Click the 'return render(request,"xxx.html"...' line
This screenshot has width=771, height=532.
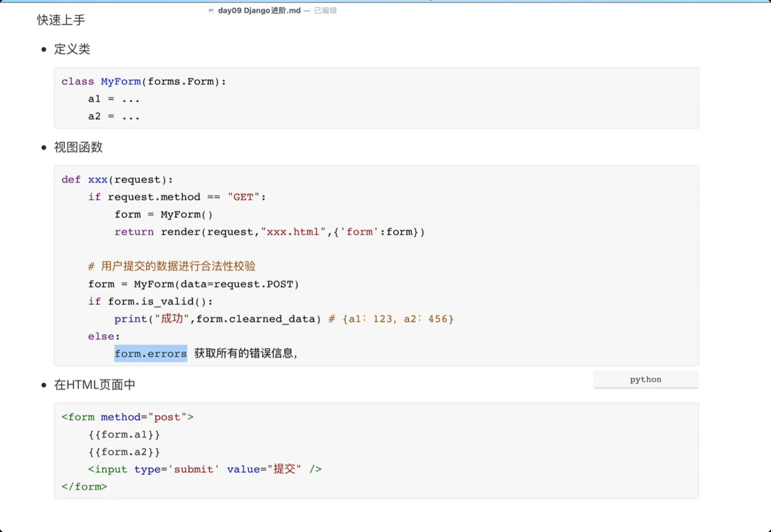tap(270, 232)
